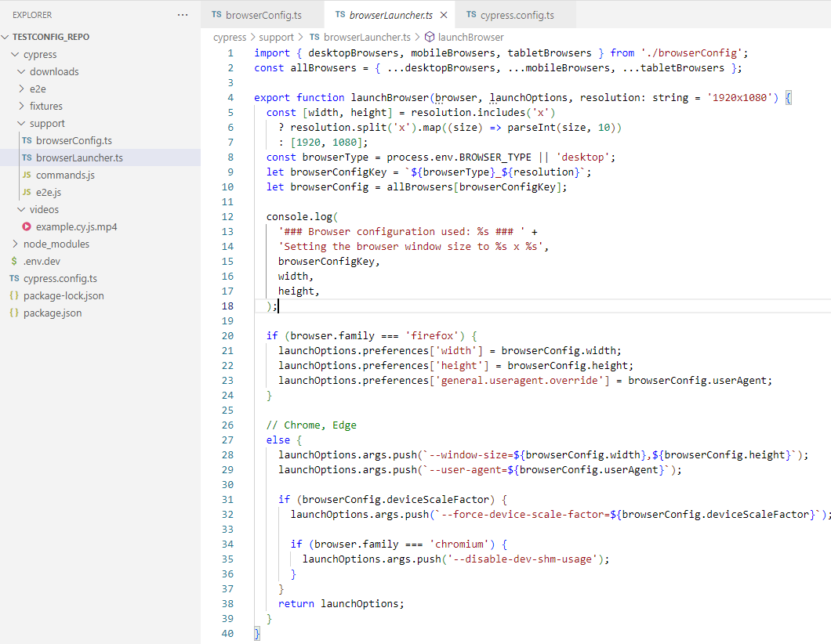Click the TS icon beside browserConfig.ts in tree

coord(27,140)
